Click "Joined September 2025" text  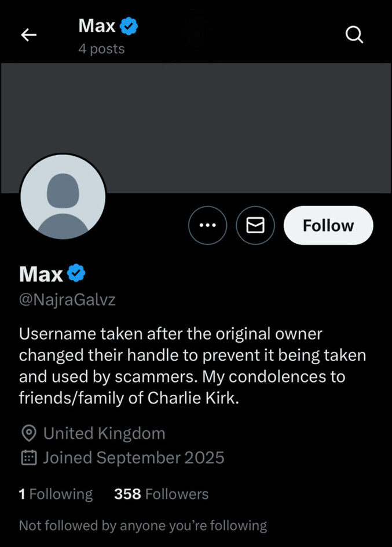[133, 458]
